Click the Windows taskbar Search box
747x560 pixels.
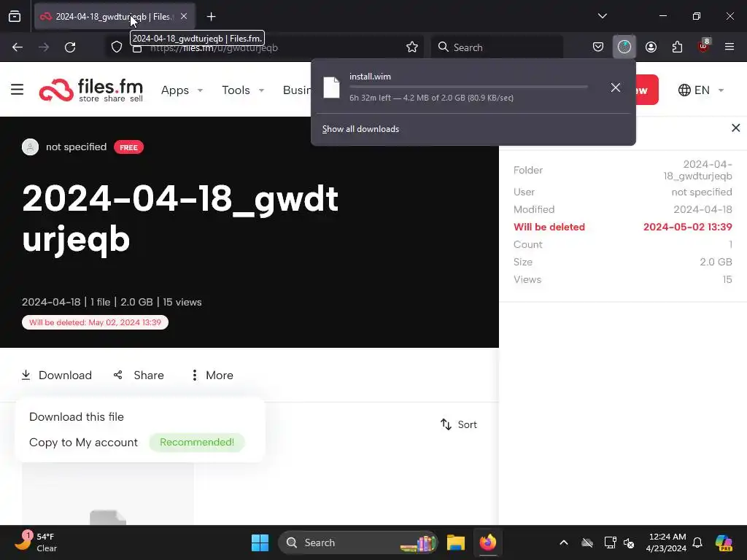pyautogui.click(x=357, y=542)
